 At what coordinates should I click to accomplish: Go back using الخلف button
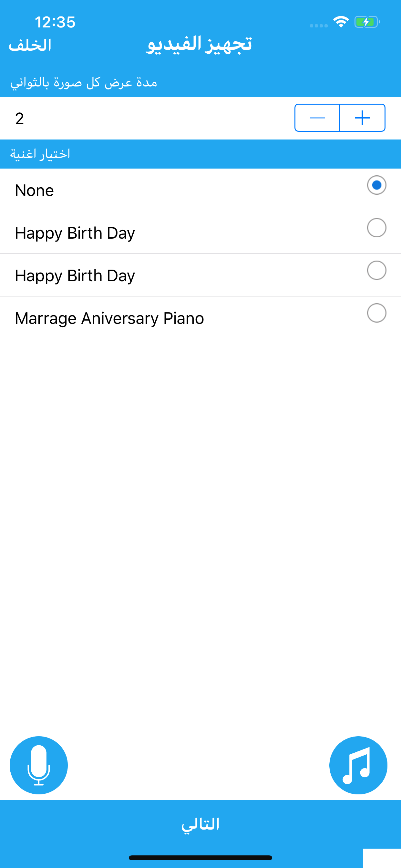[30, 45]
